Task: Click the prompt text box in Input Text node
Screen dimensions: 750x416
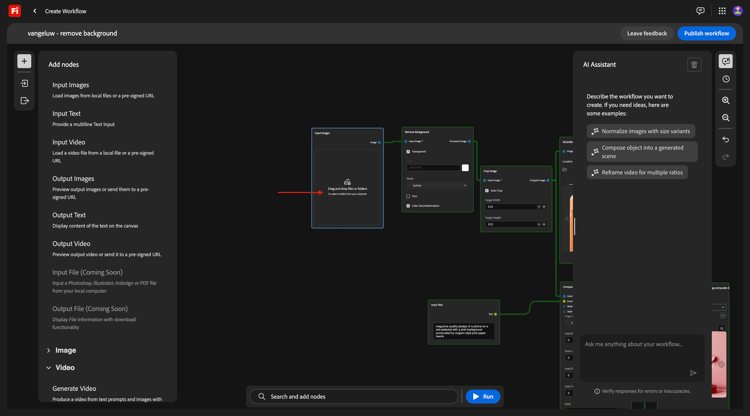Action: (463, 331)
